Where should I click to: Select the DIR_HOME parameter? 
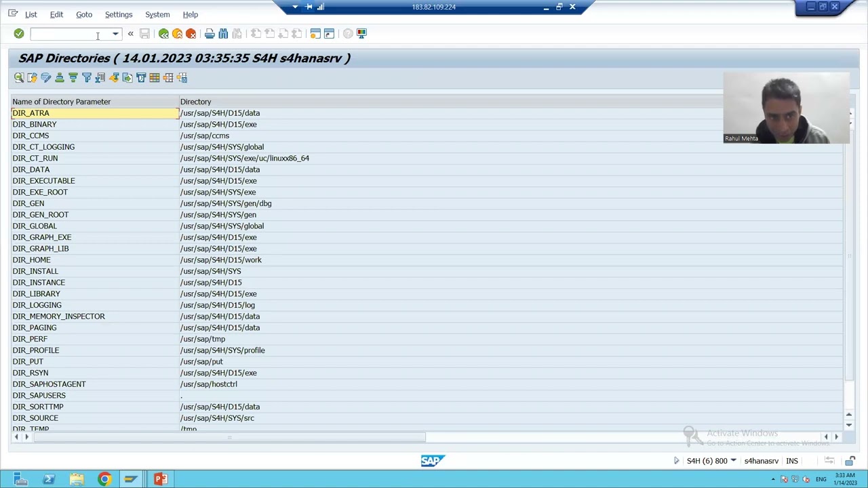31,260
